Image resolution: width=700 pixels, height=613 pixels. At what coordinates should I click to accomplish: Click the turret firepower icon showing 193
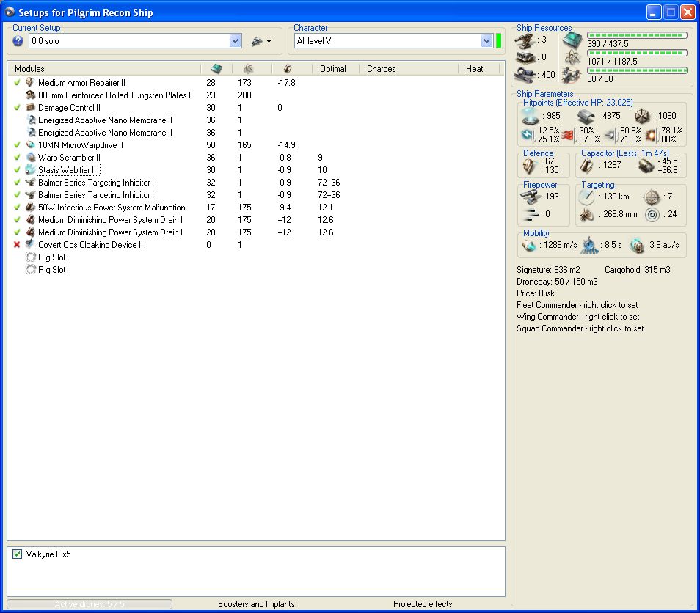pyautogui.click(x=530, y=197)
